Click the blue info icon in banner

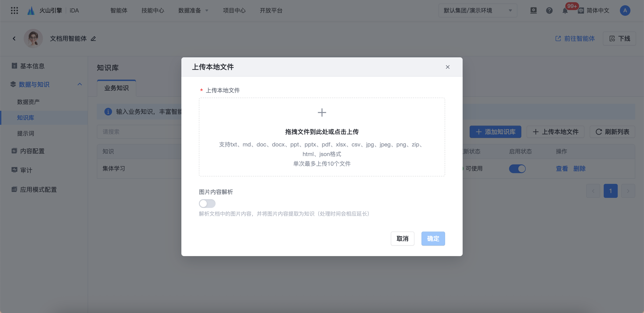(108, 111)
